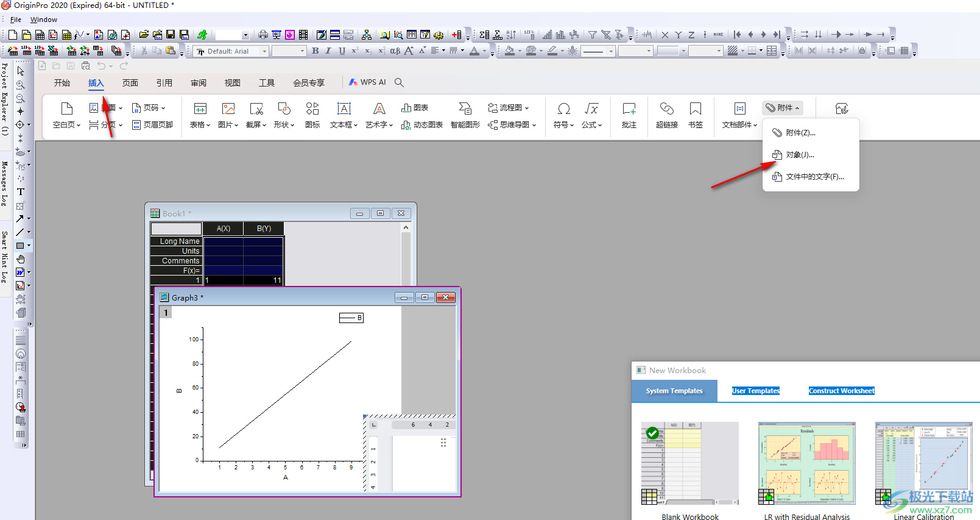Open the User Templates link
This screenshot has height=520, width=980.
pos(755,391)
